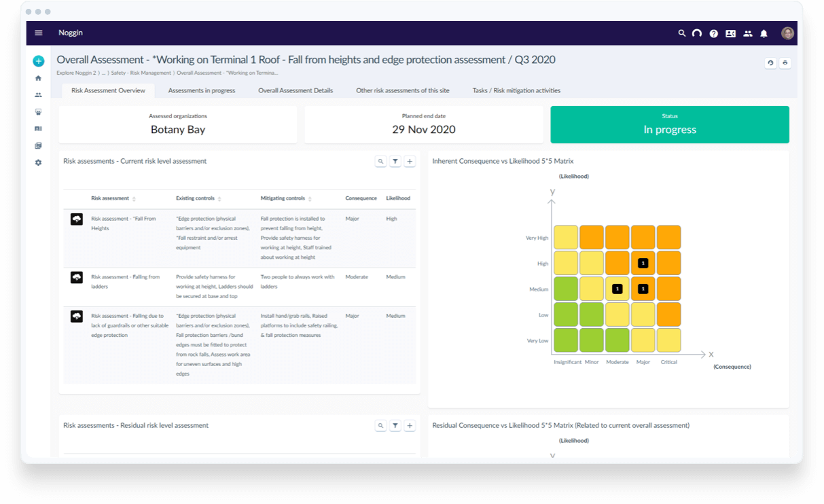Click the plus icon on Residual risk level panel
The width and height of the screenshot is (824, 504).
pyautogui.click(x=410, y=425)
